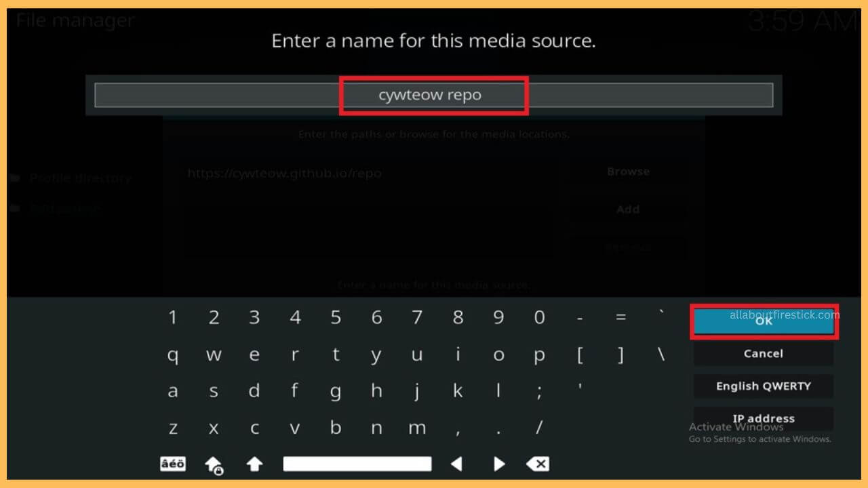Screen dimensions: 868x488
Task: Move cursor right with right arrow key
Action: (x=499, y=464)
